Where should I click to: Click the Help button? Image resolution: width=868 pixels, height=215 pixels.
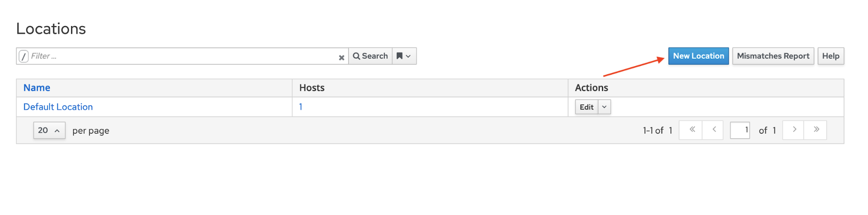pyautogui.click(x=830, y=56)
